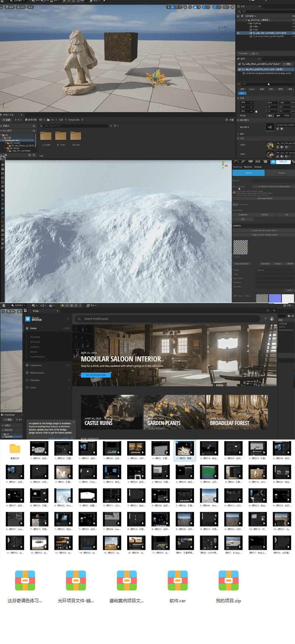The width and height of the screenshot is (295, 644).
Task: Click content browser settings gear icon
Action: point(227,120)
